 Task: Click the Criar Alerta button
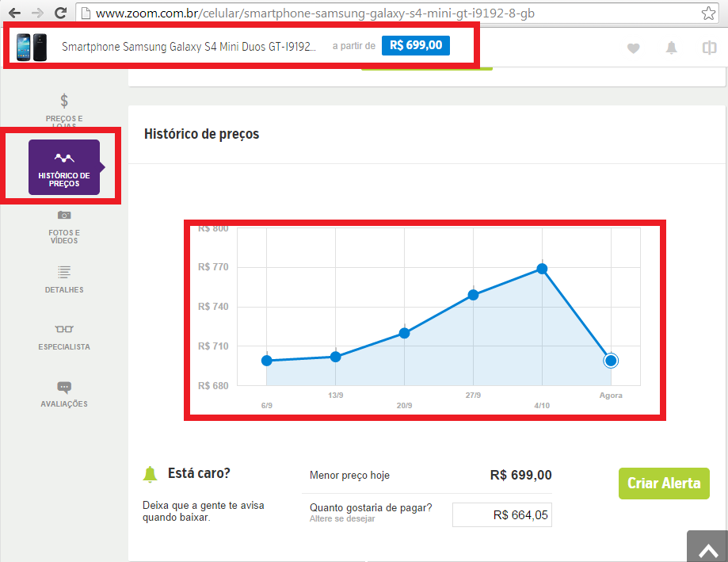pos(664,484)
